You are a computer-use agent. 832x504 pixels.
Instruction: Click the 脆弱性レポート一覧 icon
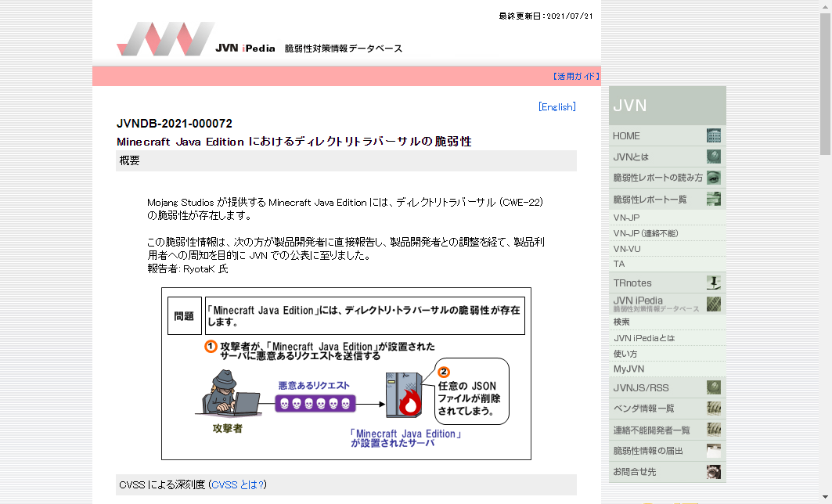712,199
